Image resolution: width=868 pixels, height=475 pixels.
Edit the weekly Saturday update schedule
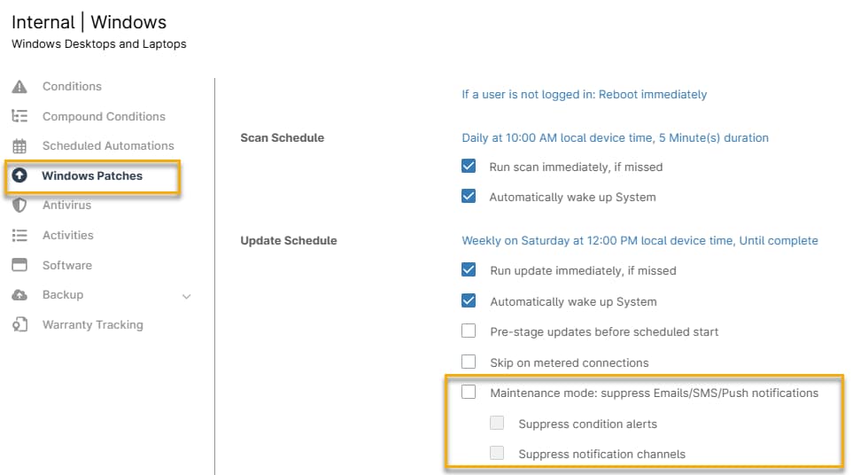tap(639, 241)
